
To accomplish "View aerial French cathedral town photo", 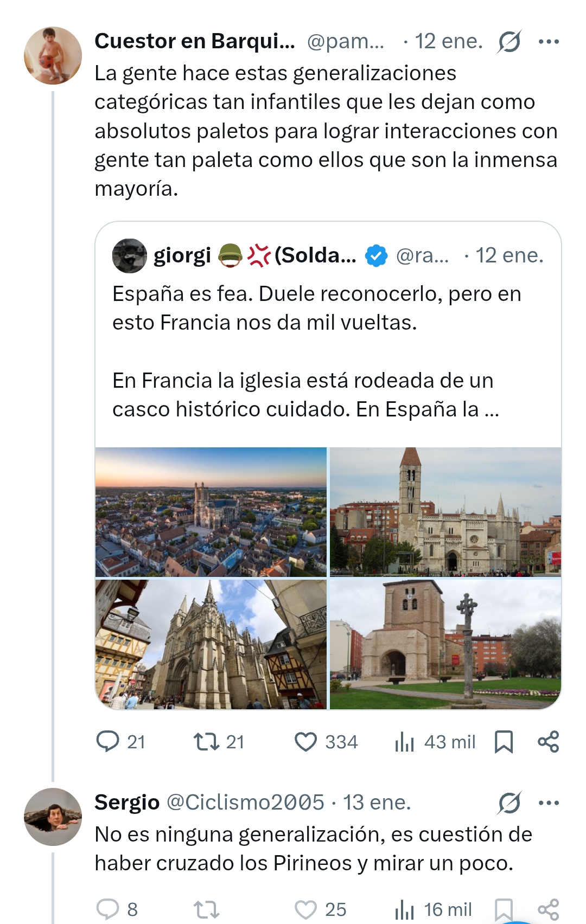I will pyautogui.click(x=211, y=512).
